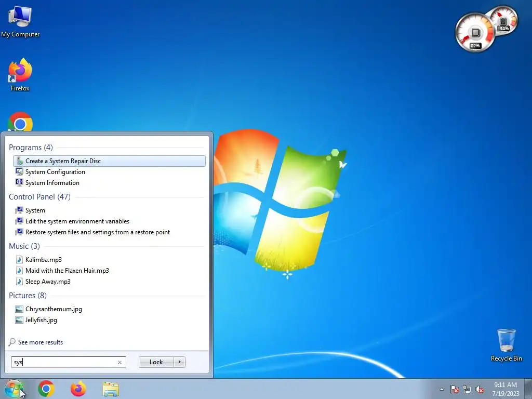Click the network tray icon
This screenshot has width=532, height=399.
tap(467, 389)
